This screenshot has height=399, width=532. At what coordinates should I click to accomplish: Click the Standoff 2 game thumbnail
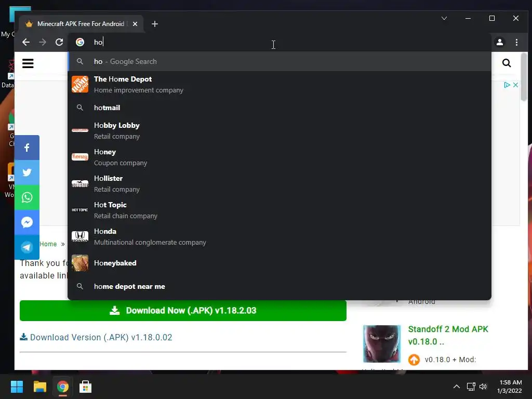382,344
